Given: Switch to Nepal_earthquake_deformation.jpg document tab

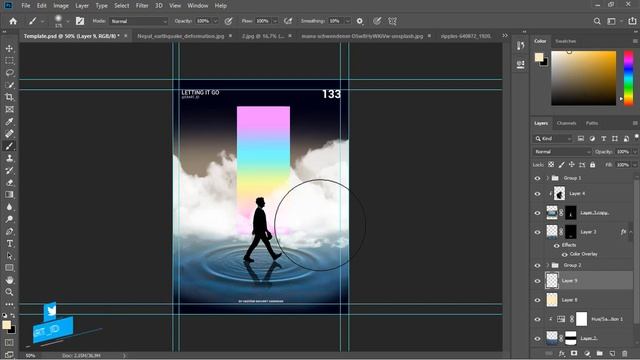Looking at the screenshot, I should (x=181, y=36).
